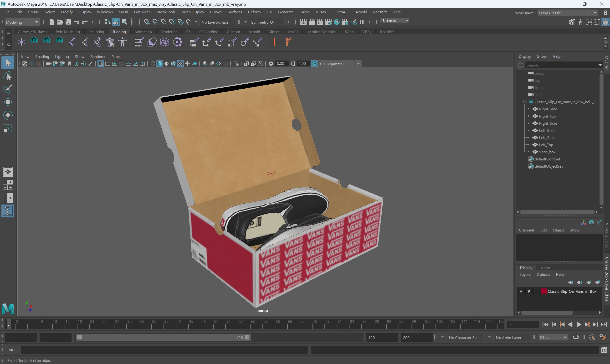Image resolution: width=610 pixels, height=364 pixels.
Task: Click the Redo arrow icon
Action: (85, 22)
